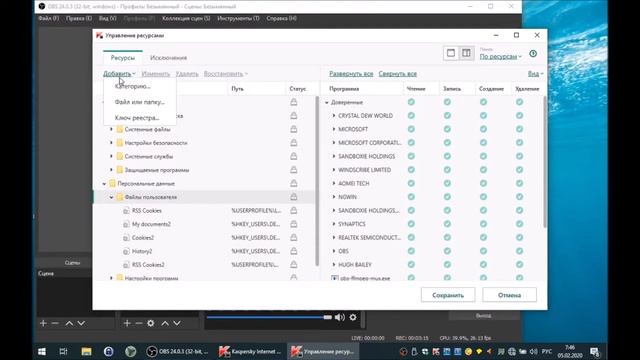Screen dimensions: 640x360
Task: Remove scene with OBS minus button
Action: 55,323
